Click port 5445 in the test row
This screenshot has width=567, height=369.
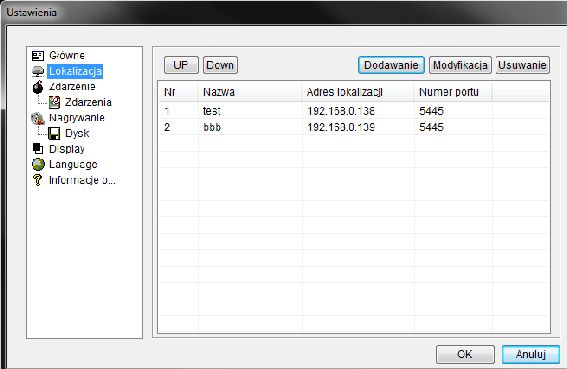click(431, 111)
